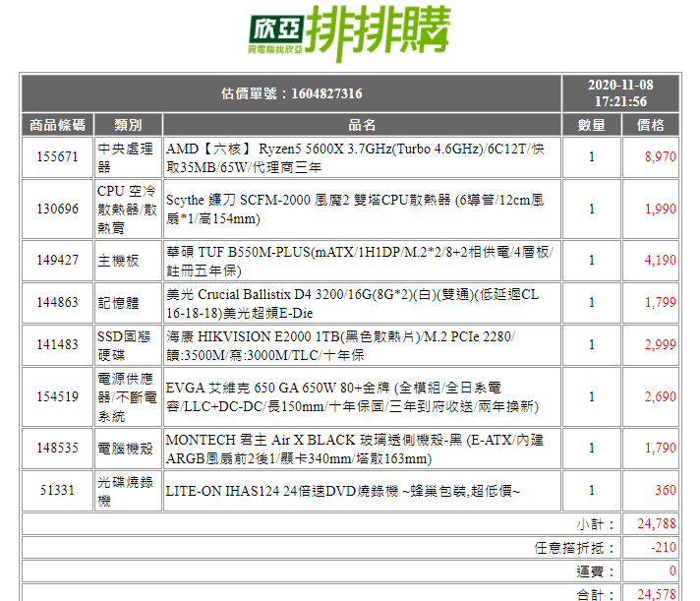Image resolution: width=700 pixels, height=601 pixels.
Task: Click the 2020-11-08 17:21:56 timestamp
Action: coord(620,93)
